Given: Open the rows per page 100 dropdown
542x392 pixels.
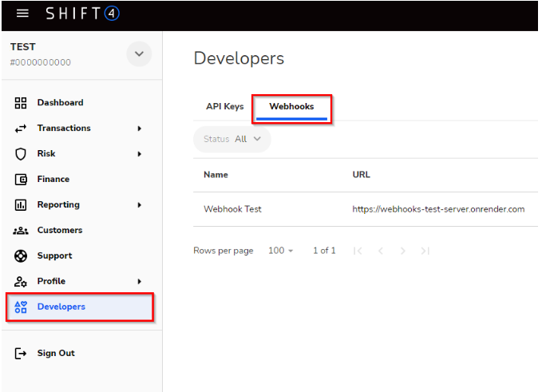Looking at the screenshot, I should (281, 251).
